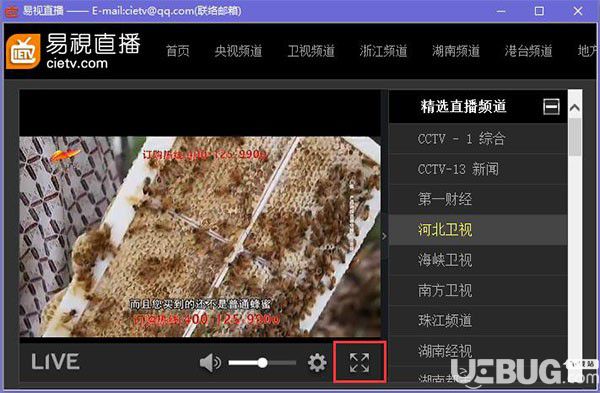Viewport: 600px width, 393px height.
Task: Enter fullscreen mode with expand icon
Action: click(x=359, y=362)
